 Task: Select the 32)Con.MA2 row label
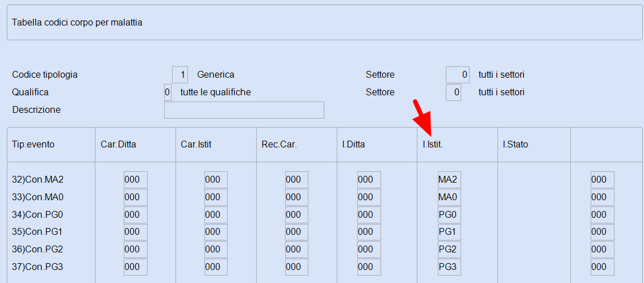pyautogui.click(x=37, y=180)
